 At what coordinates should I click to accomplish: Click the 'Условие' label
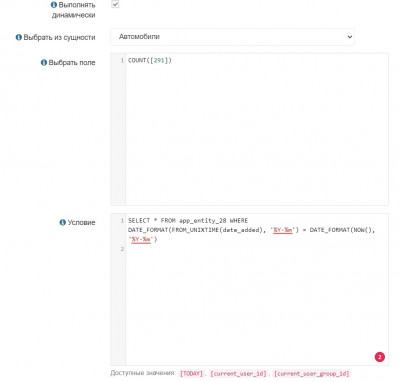point(82,222)
